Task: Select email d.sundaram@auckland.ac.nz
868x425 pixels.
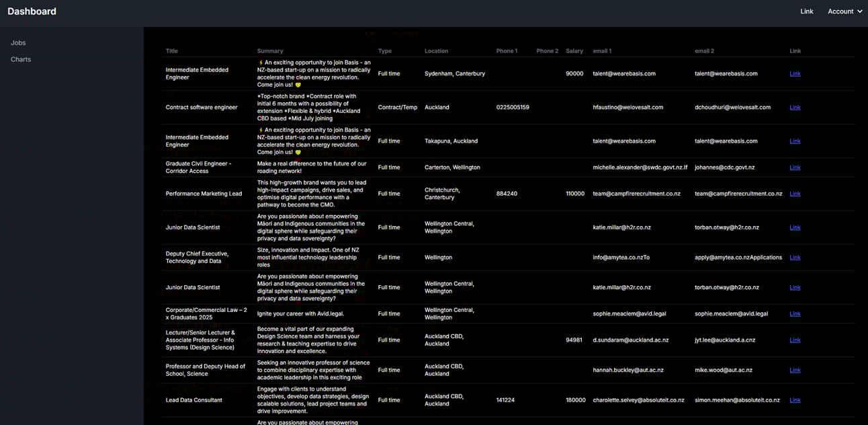Action: (630, 340)
